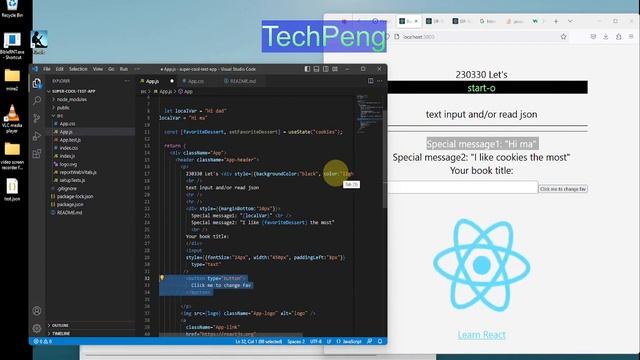The height and width of the screenshot is (360, 640).
Task: Open logo.svg in the explorer
Action: (68, 164)
